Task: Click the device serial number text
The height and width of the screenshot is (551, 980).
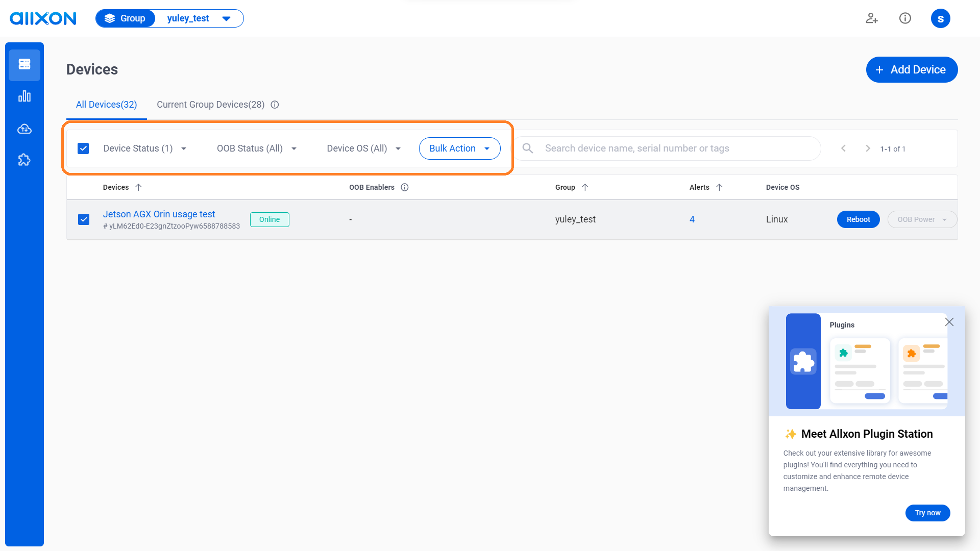Action: click(x=171, y=226)
